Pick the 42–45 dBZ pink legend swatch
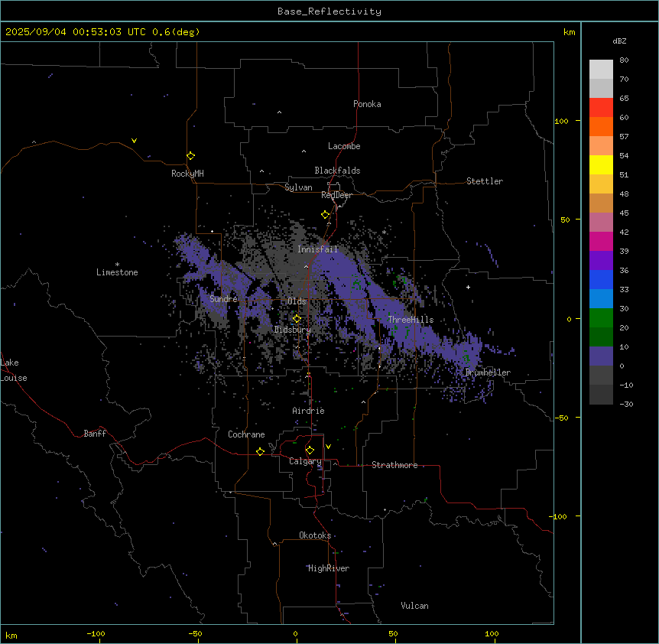 click(601, 223)
